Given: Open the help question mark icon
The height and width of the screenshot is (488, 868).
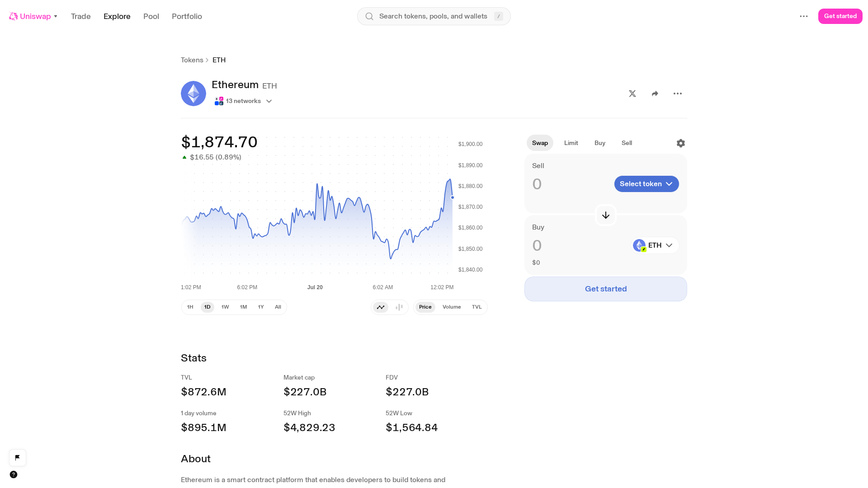Looking at the screenshot, I should coord(14,474).
